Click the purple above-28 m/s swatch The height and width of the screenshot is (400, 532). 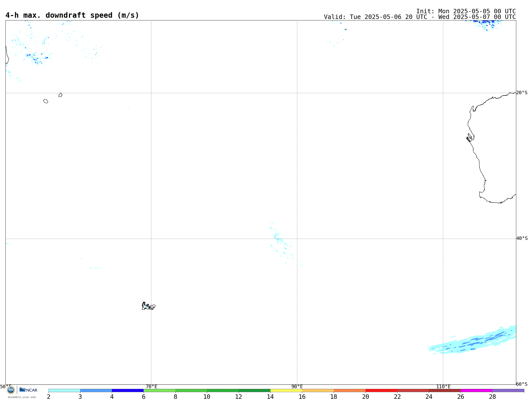pos(508,391)
